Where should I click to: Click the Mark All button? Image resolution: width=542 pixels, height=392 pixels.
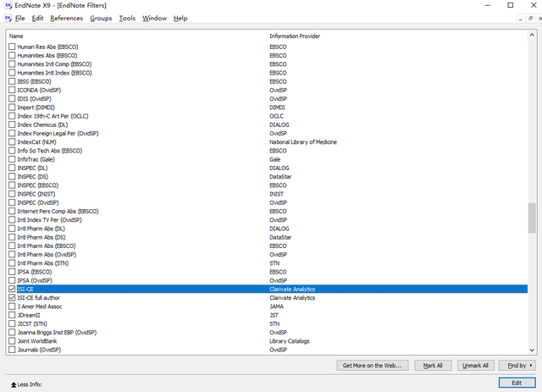pyautogui.click(x=433, y=366)
